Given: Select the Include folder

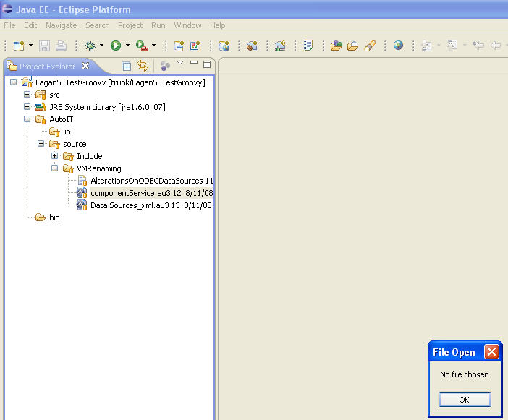Looking at the screenshot, I should pos(90,156).
